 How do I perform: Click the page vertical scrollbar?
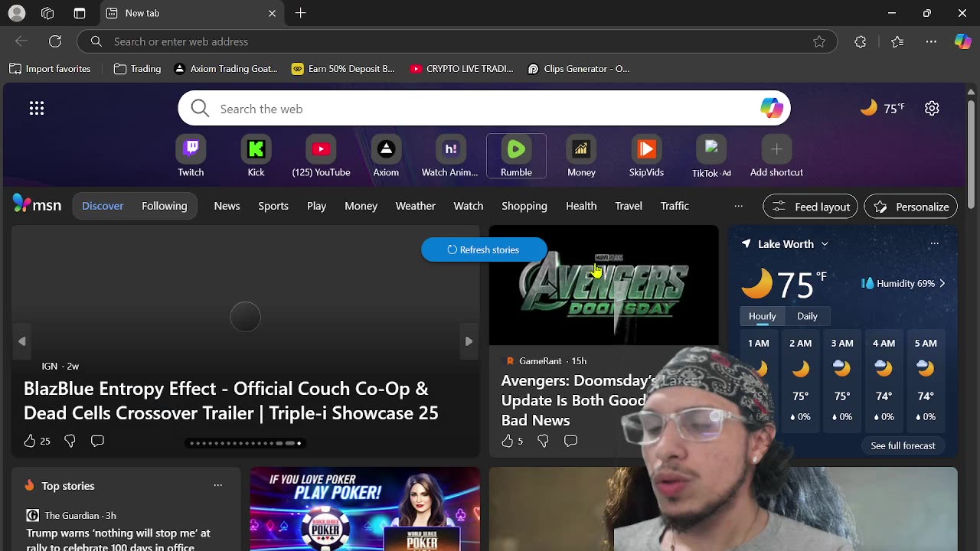(x=971, y=153)
